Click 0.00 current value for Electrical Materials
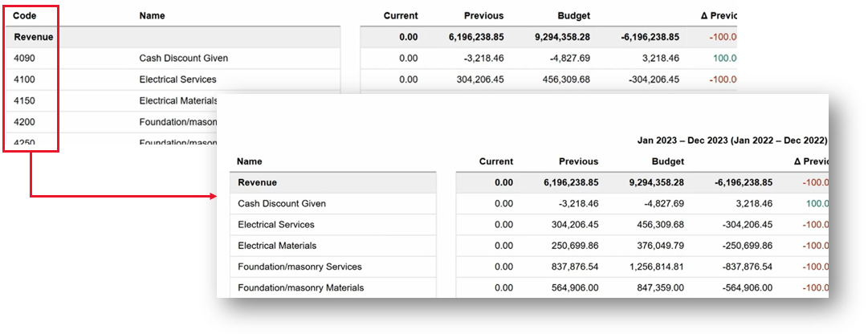This screenshot has height=334, width=868. tap(503, 246)
